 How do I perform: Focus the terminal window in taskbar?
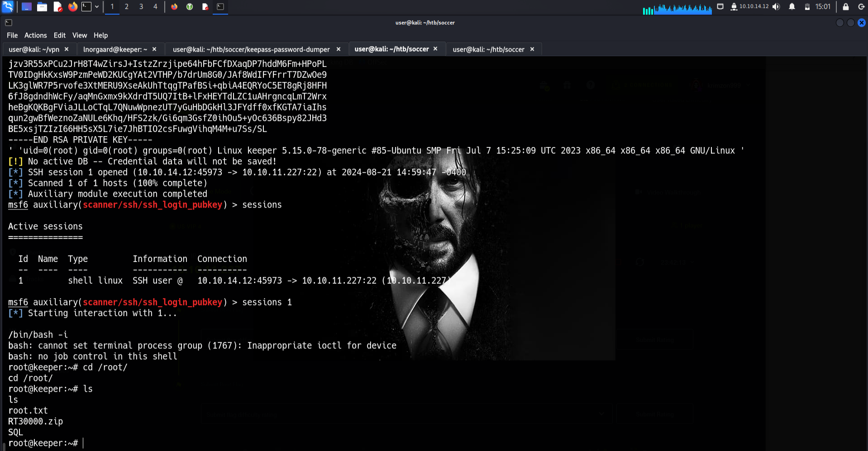(220, 7)
